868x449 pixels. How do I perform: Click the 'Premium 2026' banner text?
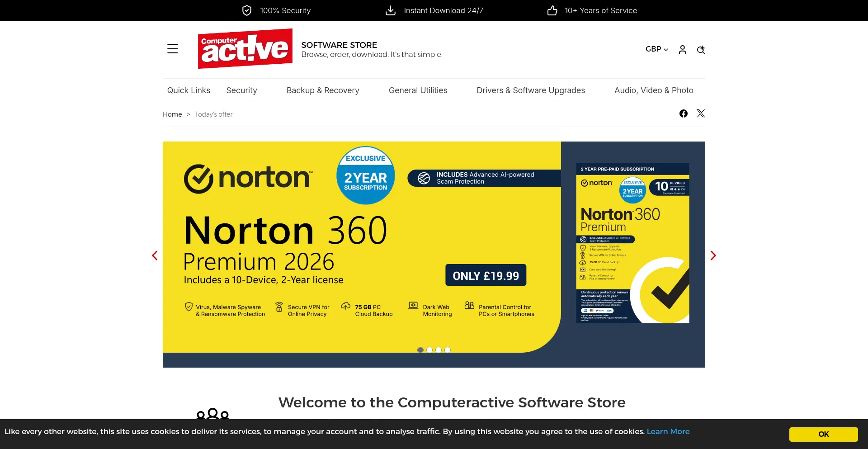(259, 262)
